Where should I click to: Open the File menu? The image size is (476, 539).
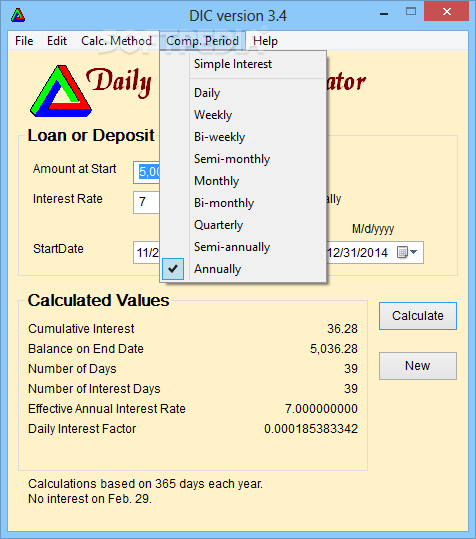point(24,41)
